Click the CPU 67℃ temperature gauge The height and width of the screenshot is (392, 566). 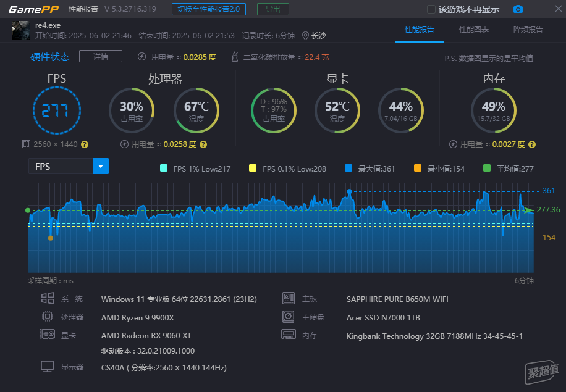point(196,111)
